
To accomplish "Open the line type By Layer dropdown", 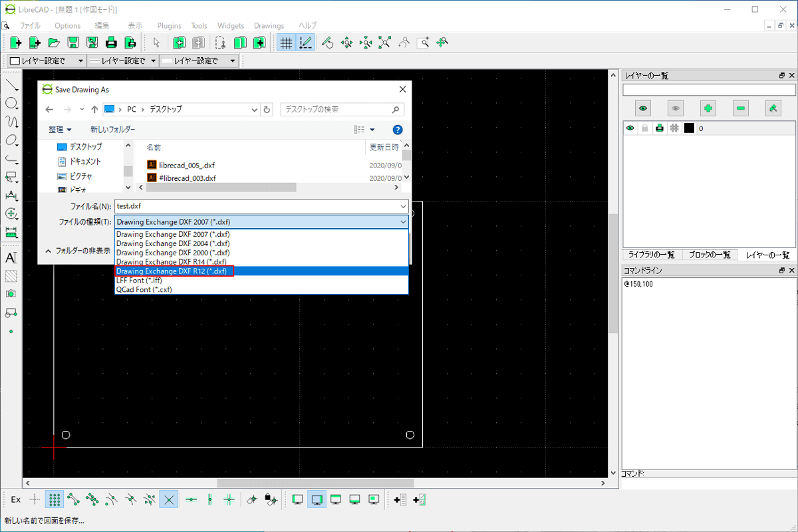I will click(x=199, y=61).
